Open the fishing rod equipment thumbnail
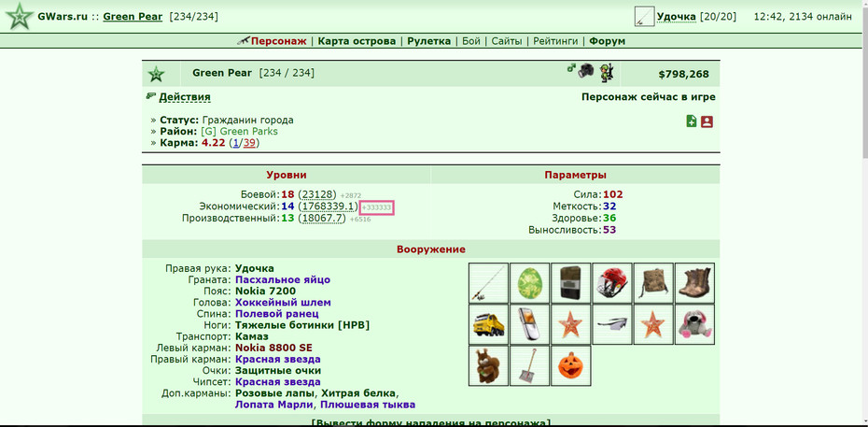 pos(488,282)
